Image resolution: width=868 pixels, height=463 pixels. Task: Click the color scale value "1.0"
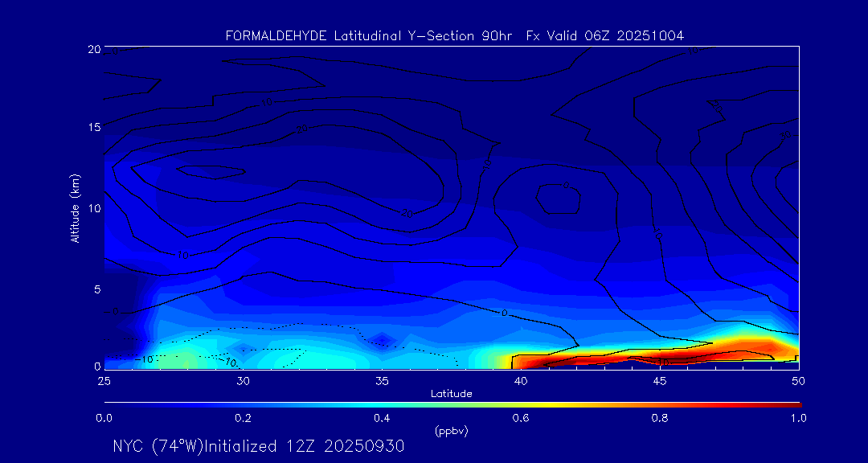(x=798, y=418)
